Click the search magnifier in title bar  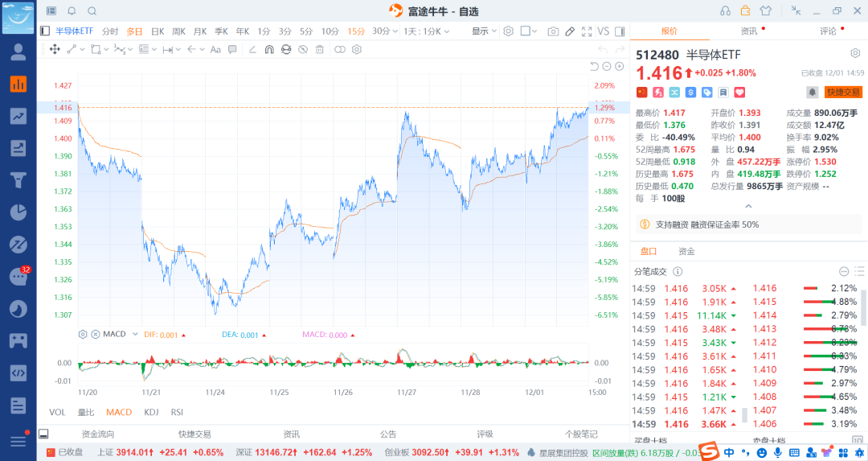[x=92, y=11]
